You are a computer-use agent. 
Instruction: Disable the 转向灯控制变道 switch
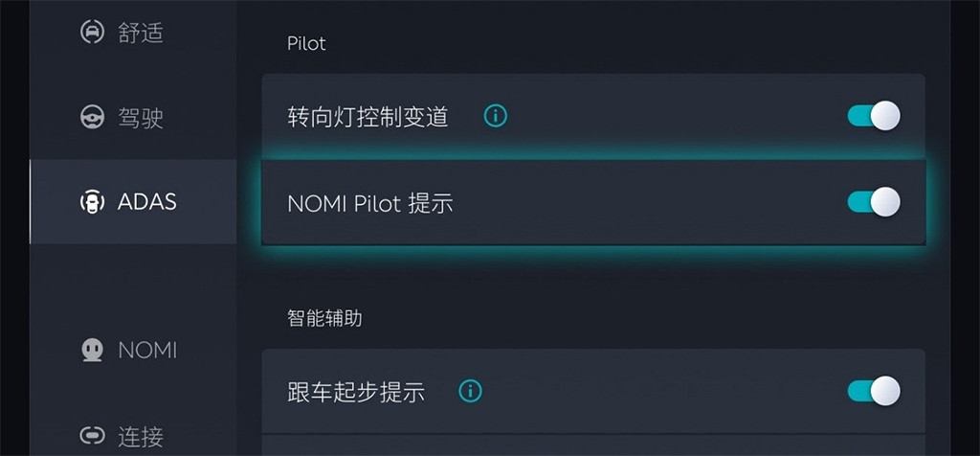[x=874, y=116]
